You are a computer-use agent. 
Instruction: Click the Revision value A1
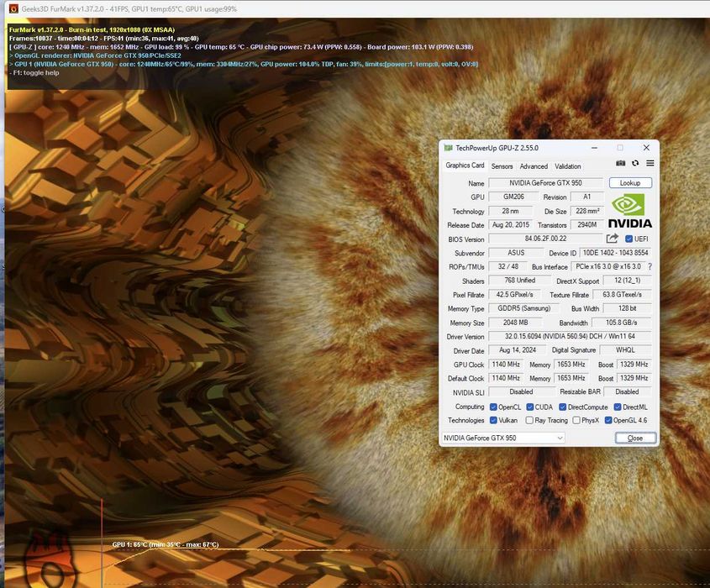tap(586, 197)
